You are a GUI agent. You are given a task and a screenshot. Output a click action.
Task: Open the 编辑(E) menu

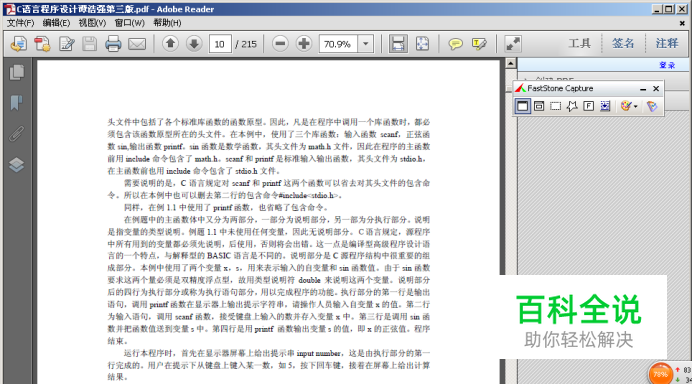point(56,23)
